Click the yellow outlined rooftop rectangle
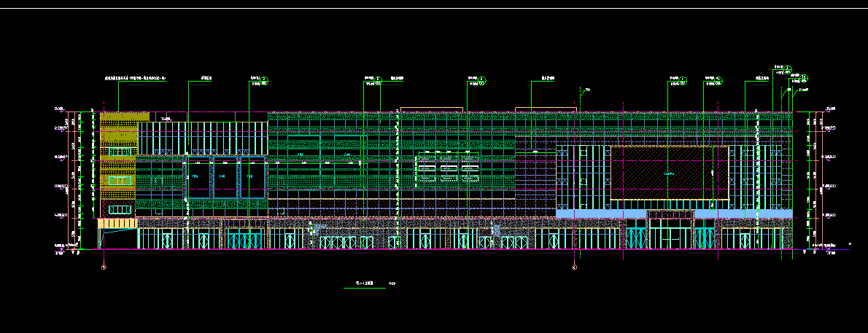Viewport: 868px width, 333px height. point(546,109)
